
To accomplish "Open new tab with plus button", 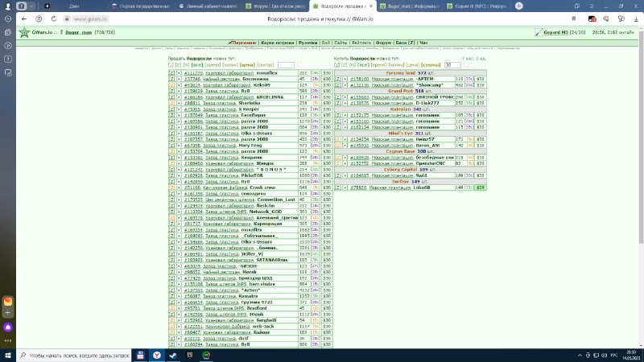I will (518, 6).
